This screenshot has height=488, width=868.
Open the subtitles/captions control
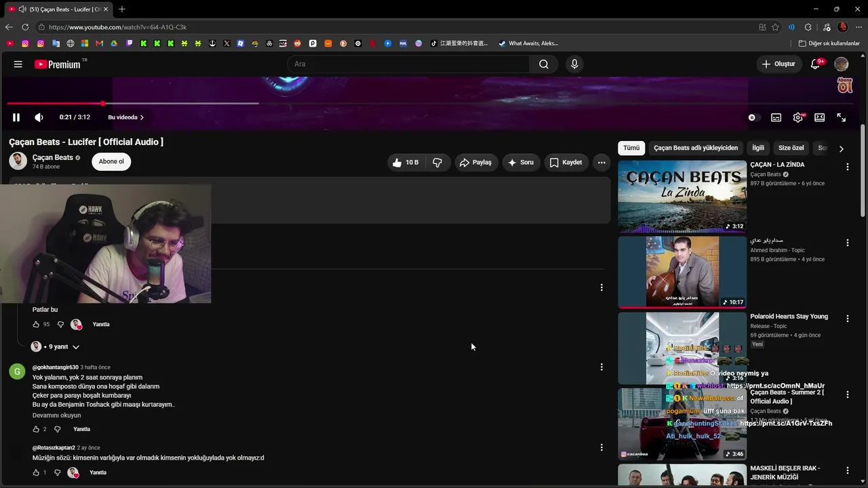(776, 117)
